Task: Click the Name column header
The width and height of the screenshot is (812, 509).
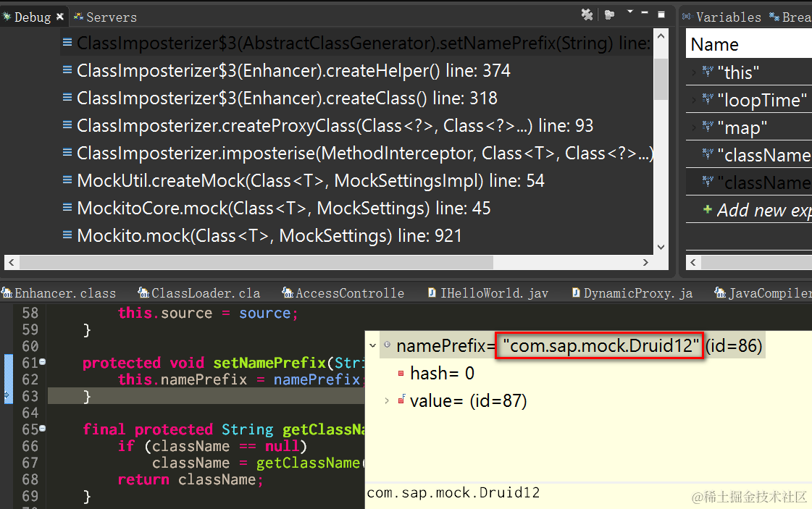Action: coord(749,44)
